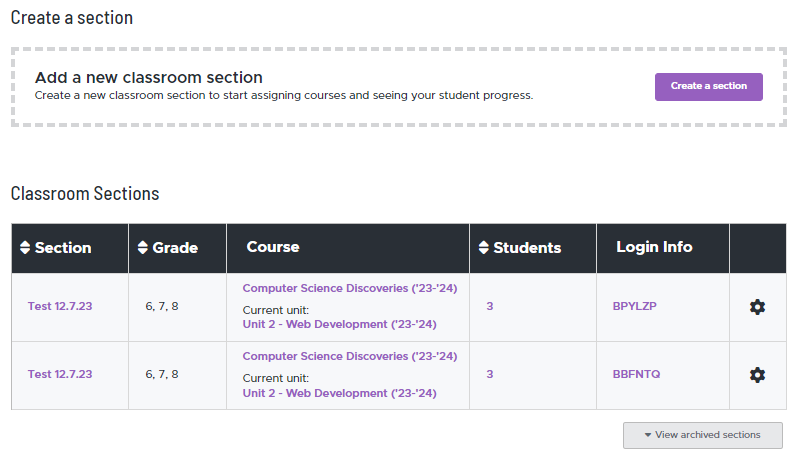Sort table by Students arrows icon
The image size is (791, 455).
pyautogui.click(x=484, y=247)
